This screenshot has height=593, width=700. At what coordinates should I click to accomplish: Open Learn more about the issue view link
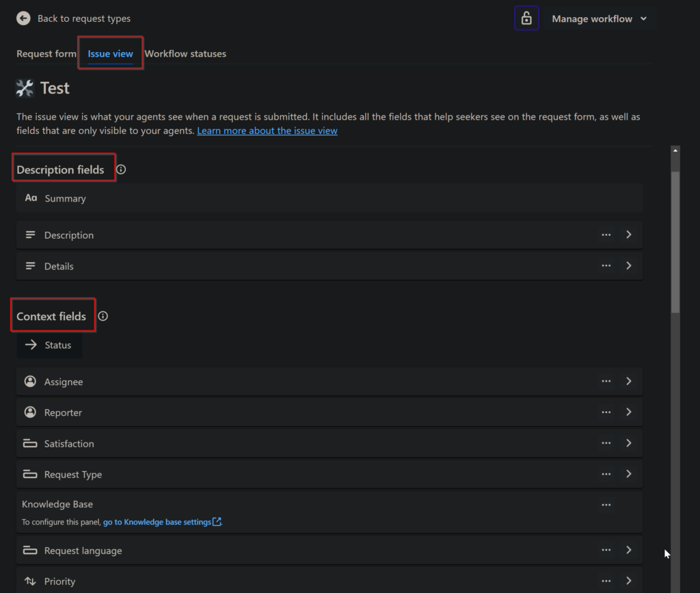click(x=267, y=131)
